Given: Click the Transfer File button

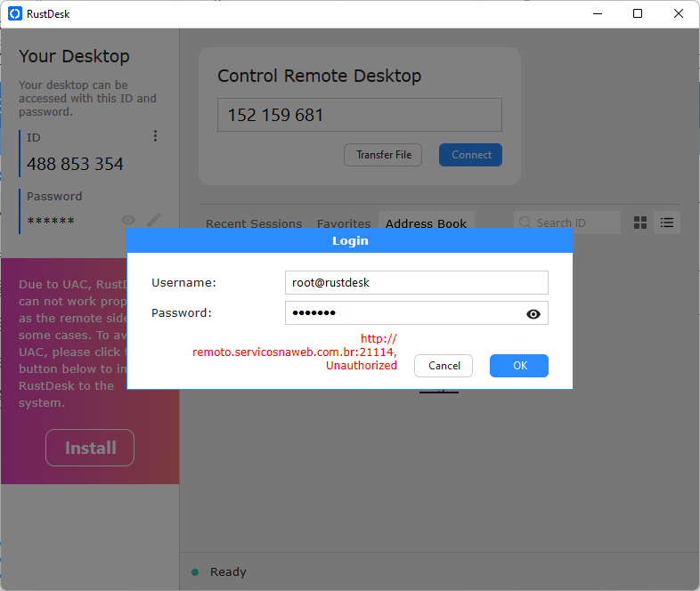Looking at the screenshot, I should tap(383, 155).
